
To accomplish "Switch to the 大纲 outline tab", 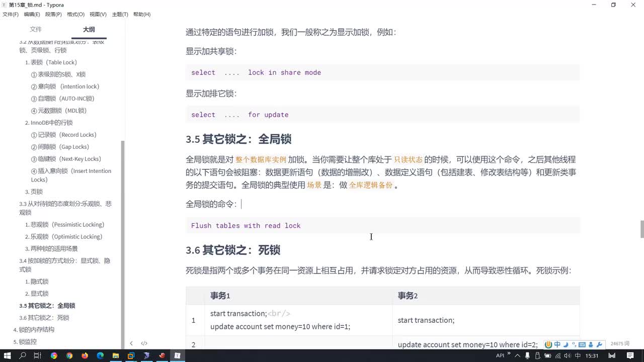I will point(89,30).
